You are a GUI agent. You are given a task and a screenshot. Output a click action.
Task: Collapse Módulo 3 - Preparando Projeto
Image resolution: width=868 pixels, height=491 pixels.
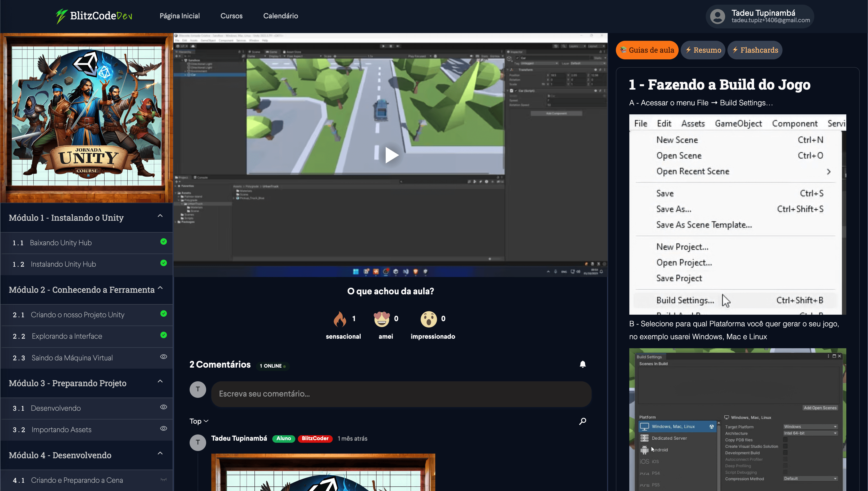click(x=160, y=381)
